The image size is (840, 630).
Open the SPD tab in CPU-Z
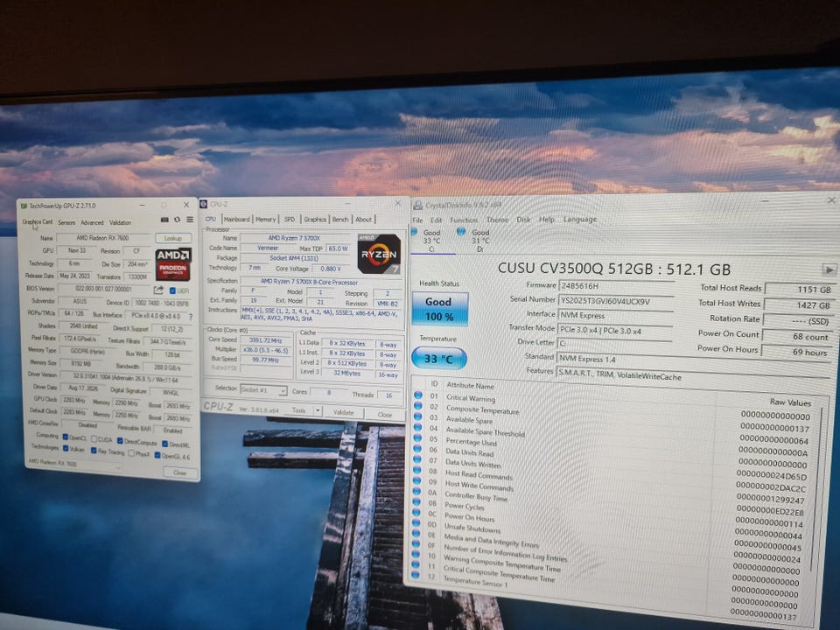[290, 219]
